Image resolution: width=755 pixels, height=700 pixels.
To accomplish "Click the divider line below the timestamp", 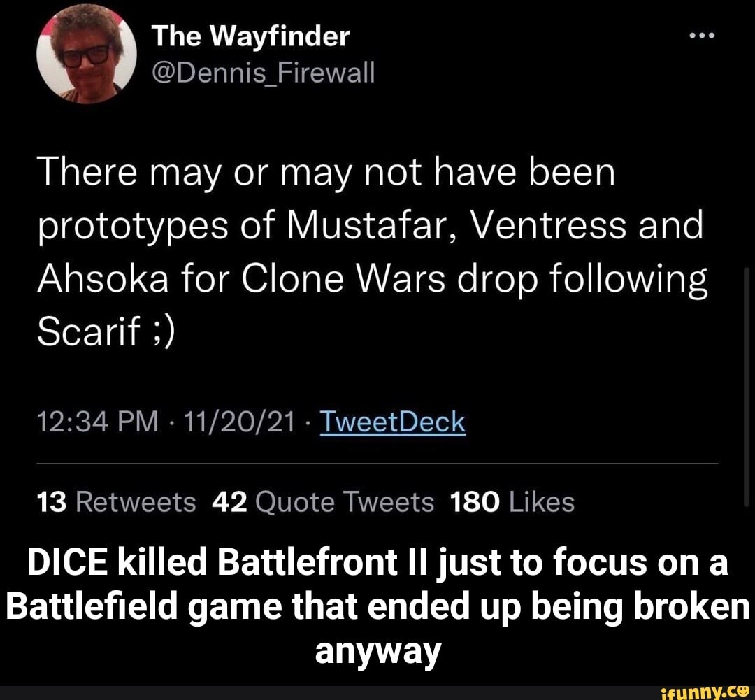I will [x=377, y=462].
